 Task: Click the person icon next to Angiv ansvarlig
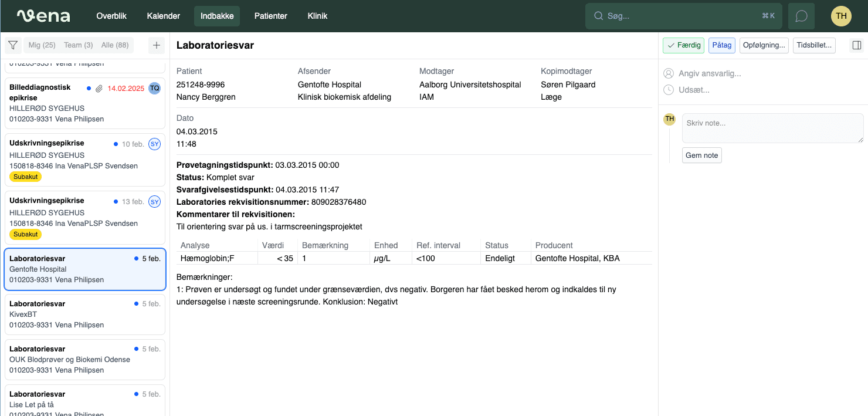click(669, 73)
